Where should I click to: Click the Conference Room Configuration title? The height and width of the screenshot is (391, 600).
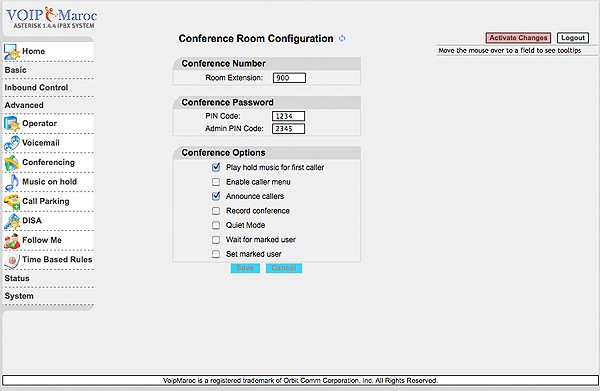click(256, 39)
